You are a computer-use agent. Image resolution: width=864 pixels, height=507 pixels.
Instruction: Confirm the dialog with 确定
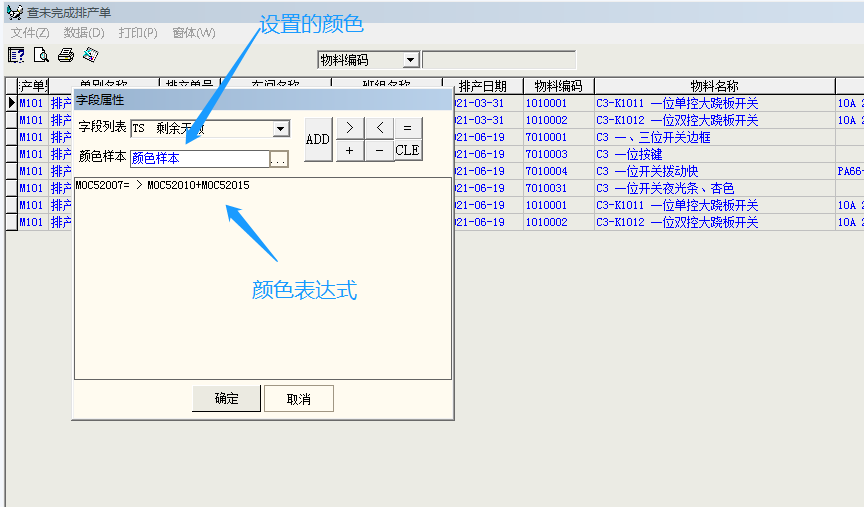226,399
